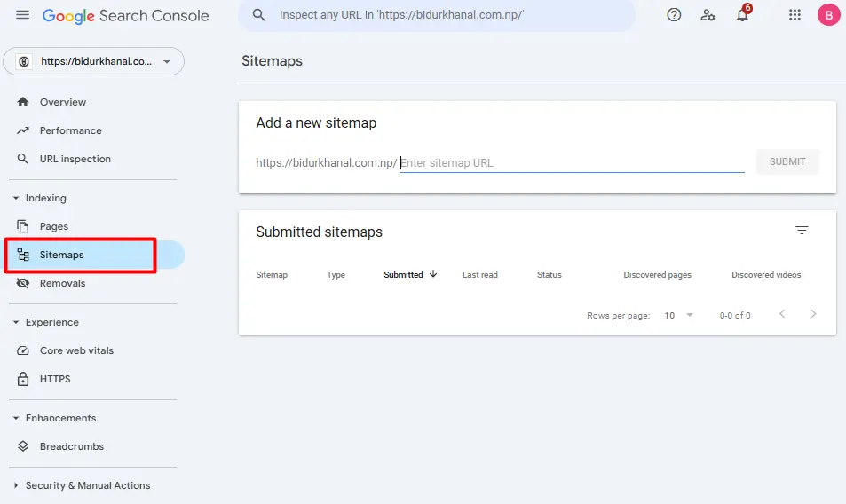846x504 pixels.
Task: Select Sitemaps in sidebar
Action: click(61, 255)
